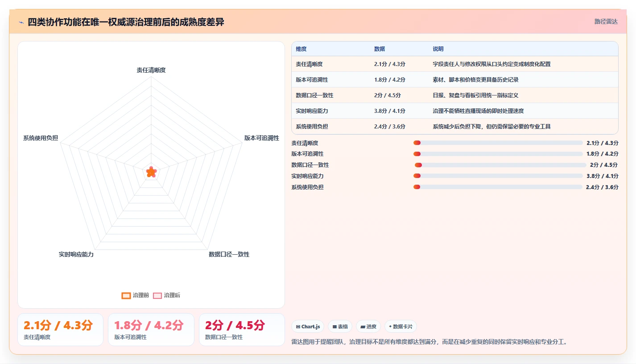This screenshot has width=636, height=364.
Task: Click the table cell 2.4分 / 3.6分
Action: coord(390,126)
